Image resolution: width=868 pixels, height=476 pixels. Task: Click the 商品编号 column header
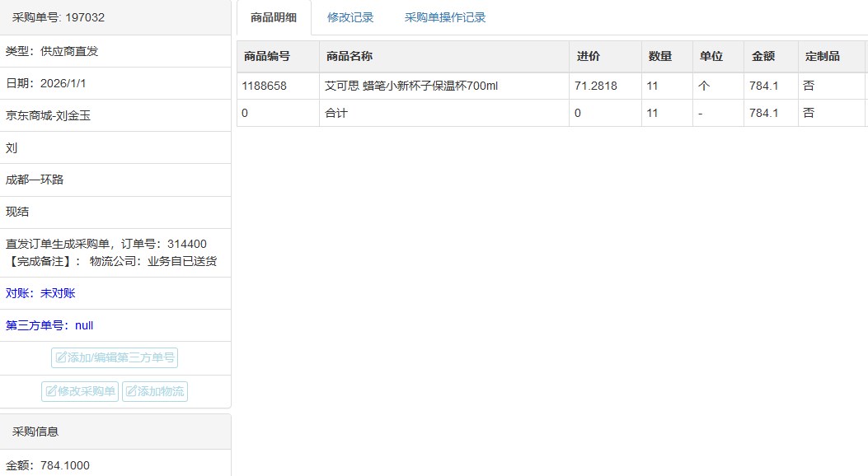click(266, 57)
